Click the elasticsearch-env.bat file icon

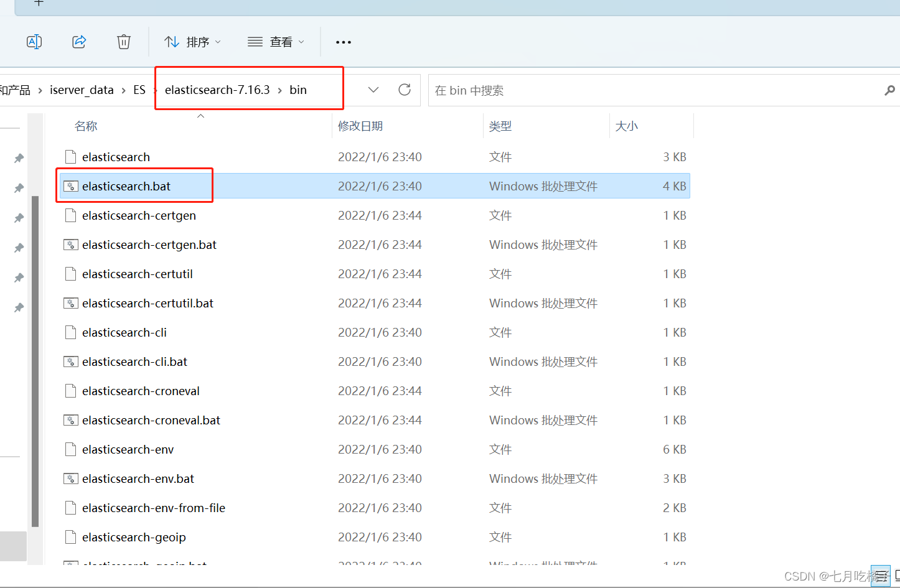click(71, 478)
